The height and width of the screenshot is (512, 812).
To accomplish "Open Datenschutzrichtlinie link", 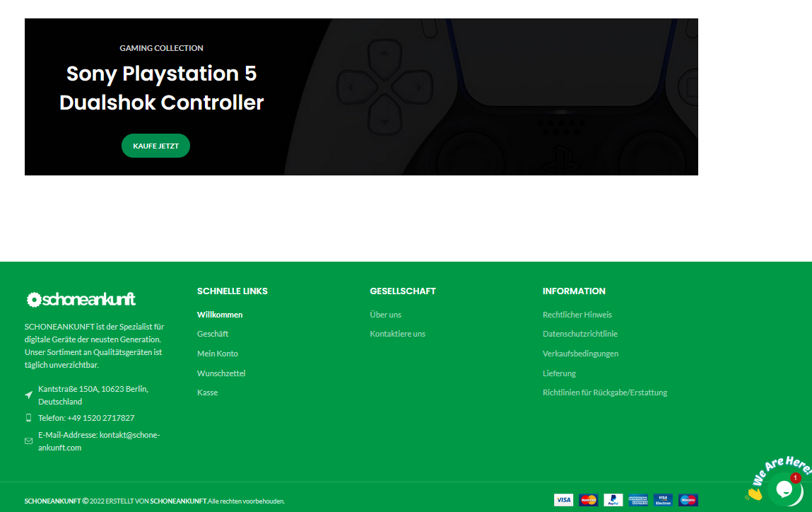I will 580,334.
